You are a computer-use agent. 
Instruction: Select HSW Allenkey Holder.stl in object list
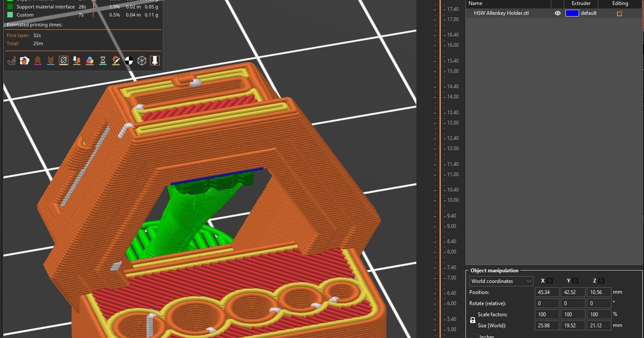pyautogui.click(x=501, y=13)
